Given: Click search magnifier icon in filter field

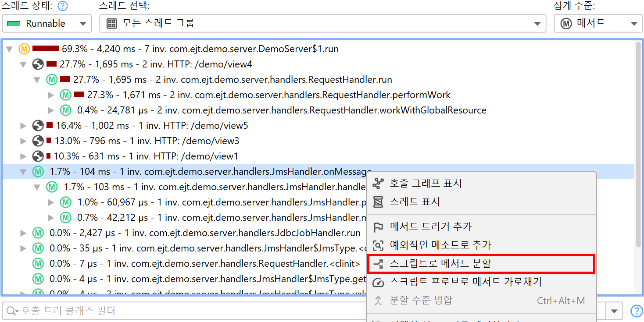Looking at the screenshot, I should pos(12,311).
